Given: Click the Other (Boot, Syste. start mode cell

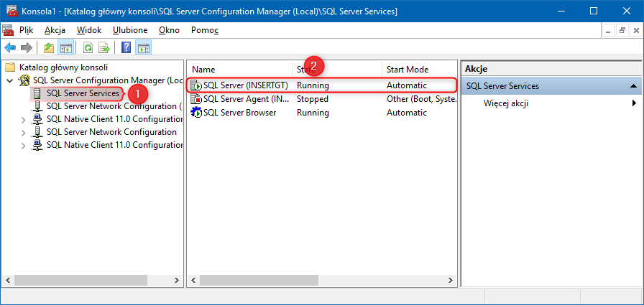Looking at the screenshot, I should 421,99.
